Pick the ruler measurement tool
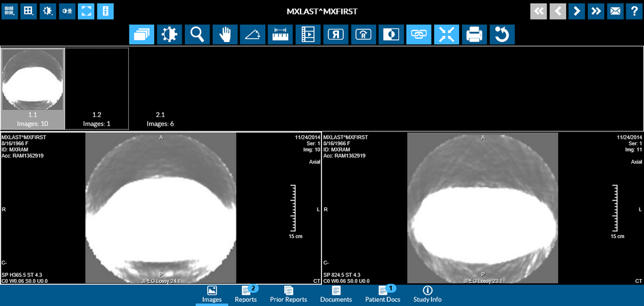 [x=280, y=35]
